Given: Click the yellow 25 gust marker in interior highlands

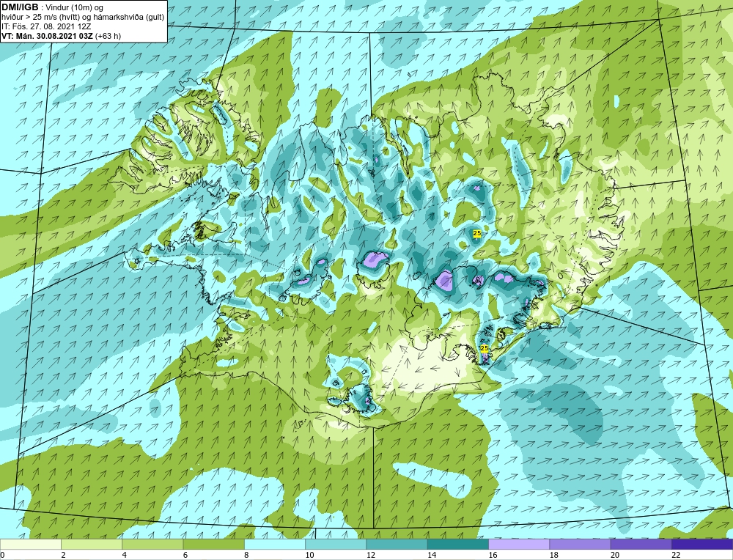Looking at the screenshot, I should pyautogui.click(x=477, y=233).
